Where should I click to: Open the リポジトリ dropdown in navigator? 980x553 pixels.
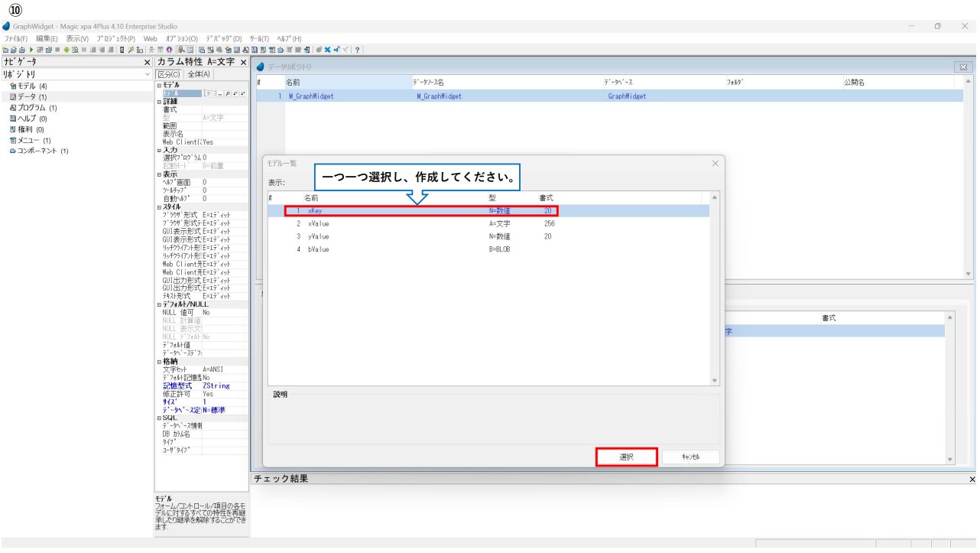point(148,74)
